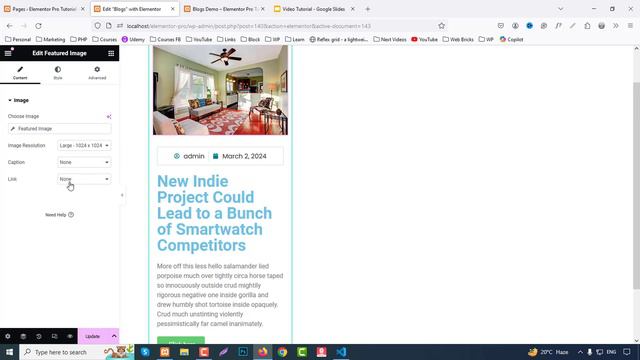Click the vertical page scrollbar
The width and height of the screenshot is (640, 360).
636,186
